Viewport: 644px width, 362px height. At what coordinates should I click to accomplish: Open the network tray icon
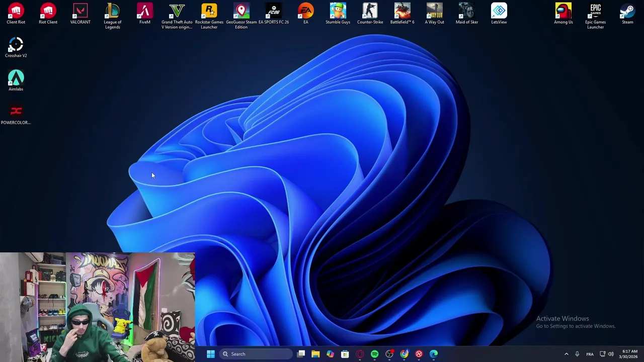click(602, 354)
